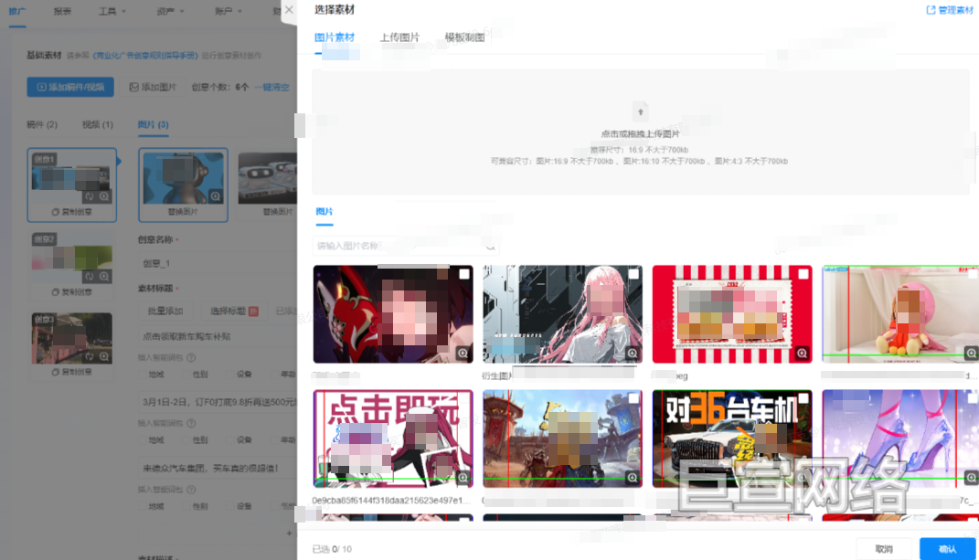Click the 点击或拖拽上传图片 upload area
979x560 pixels.
[641, 132]
